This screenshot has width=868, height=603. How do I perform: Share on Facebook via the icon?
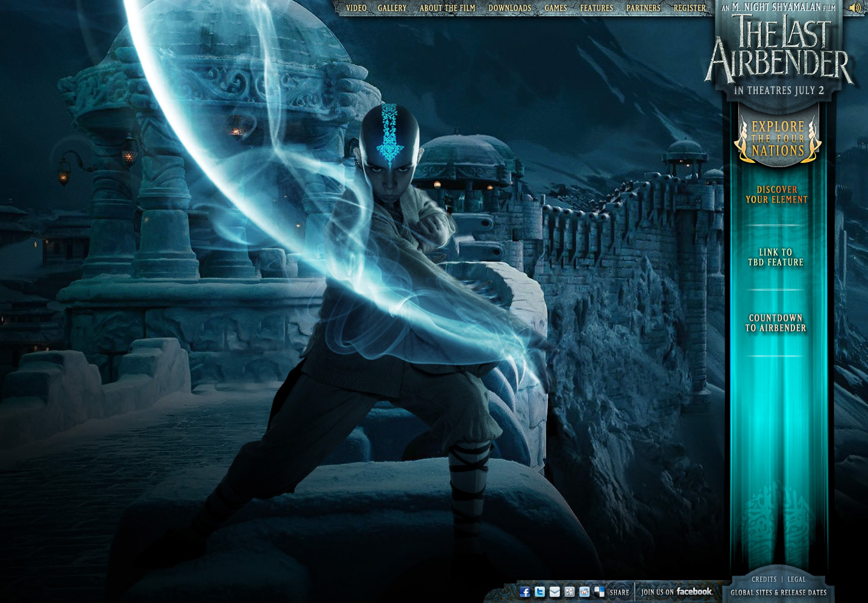pyautogui.click(x=525, y=592)
